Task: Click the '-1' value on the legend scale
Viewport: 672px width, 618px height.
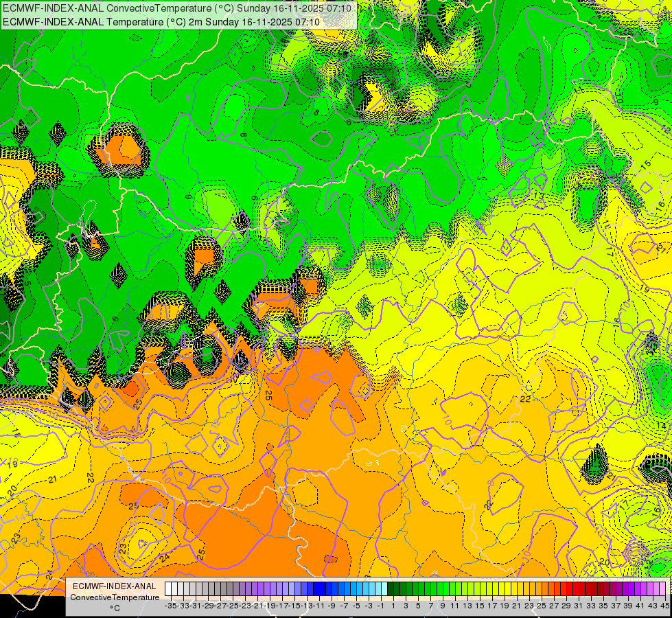Action: 380,606
